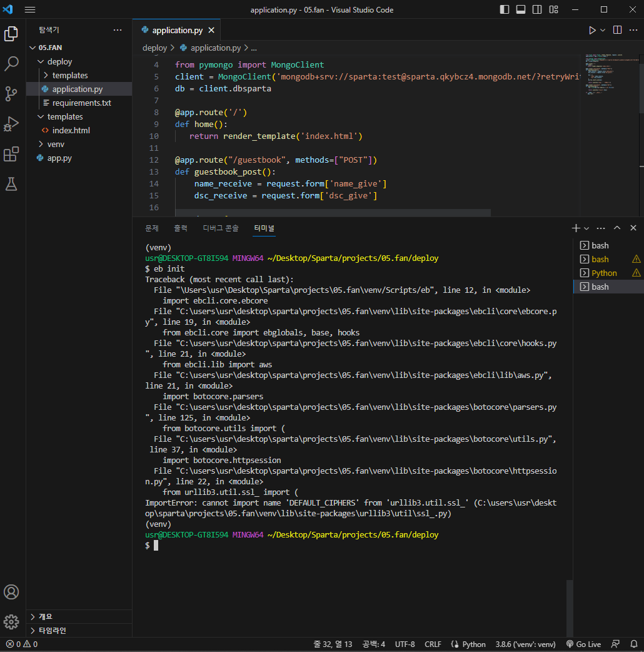This screenshot has height=652, width=644.
Task: Switch to 출력 output panel tab
Action: (180, 228)
